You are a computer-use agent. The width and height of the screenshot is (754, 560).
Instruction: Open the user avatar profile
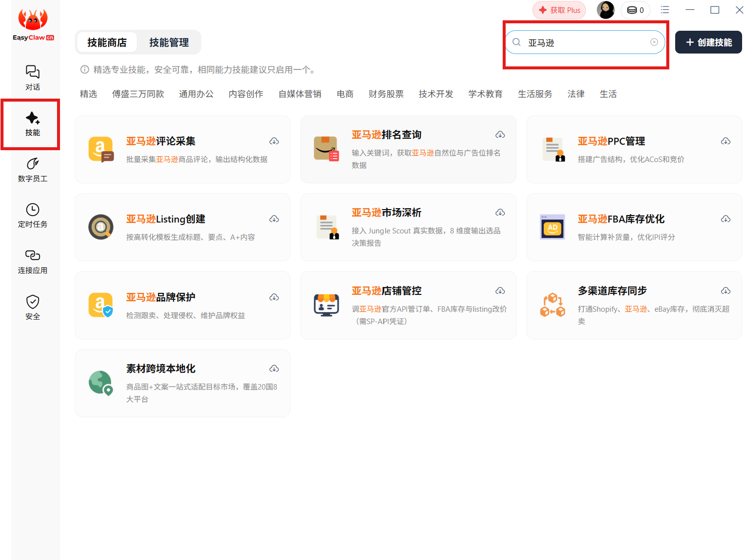tap(605, 10)
